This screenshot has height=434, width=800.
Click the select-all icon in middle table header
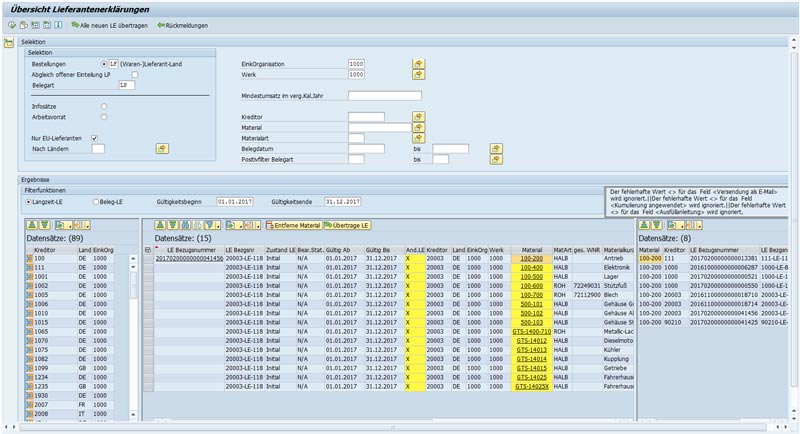pos(148,250)
